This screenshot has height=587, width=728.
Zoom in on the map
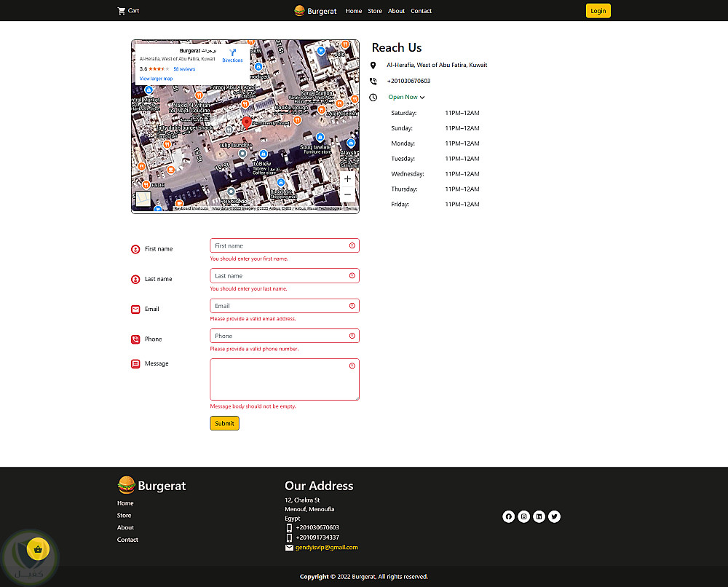coord(347,178)
